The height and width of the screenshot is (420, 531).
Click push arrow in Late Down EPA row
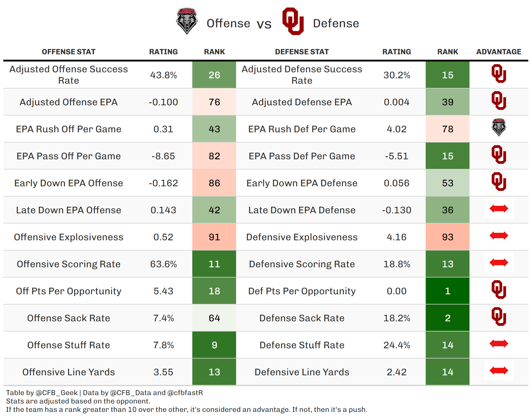[499, 208]
